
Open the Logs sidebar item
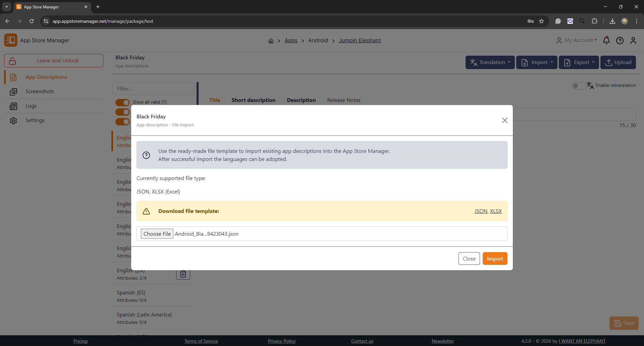click(31, 106)
